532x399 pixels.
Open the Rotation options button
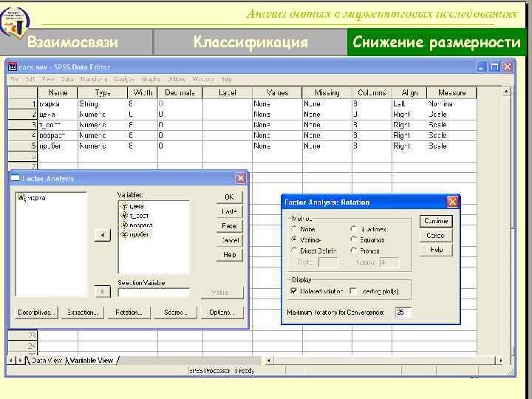tap(129, 312)
